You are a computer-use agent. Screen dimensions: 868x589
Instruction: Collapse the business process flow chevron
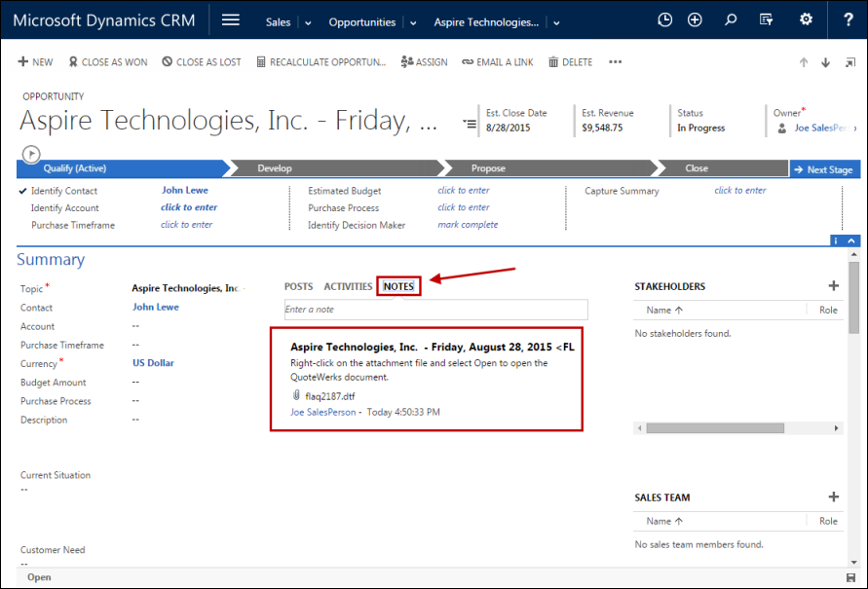[x=852, y=240]
